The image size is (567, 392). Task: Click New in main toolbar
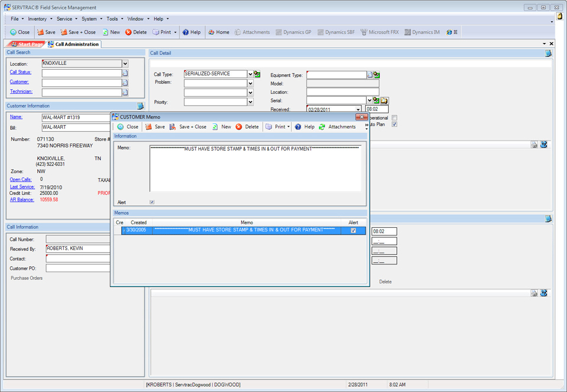click(x=111, y=32)
